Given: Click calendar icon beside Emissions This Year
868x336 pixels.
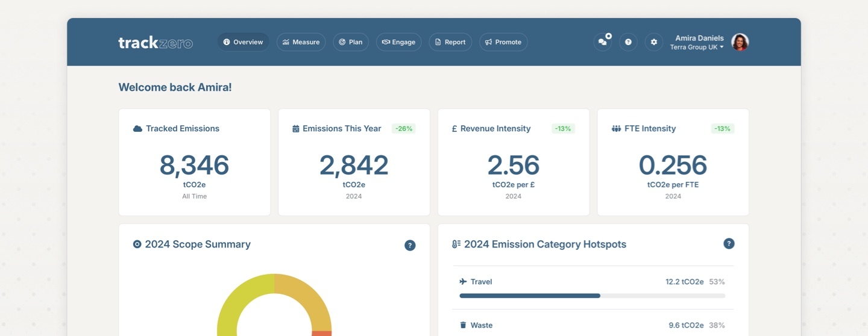Looking at the screenshot, I should pyautogui.click(x=295, y=129).
